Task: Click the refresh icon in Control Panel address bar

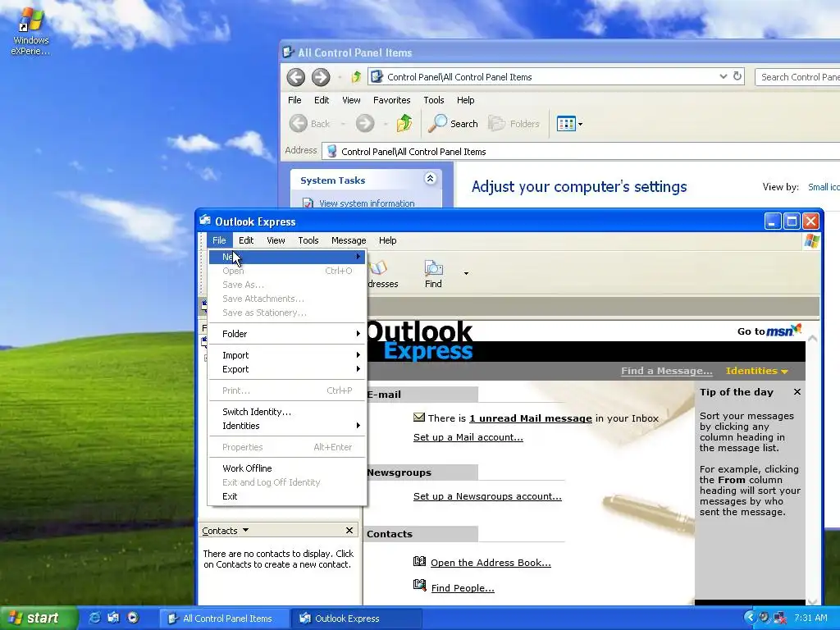Action: click(737, 76)
